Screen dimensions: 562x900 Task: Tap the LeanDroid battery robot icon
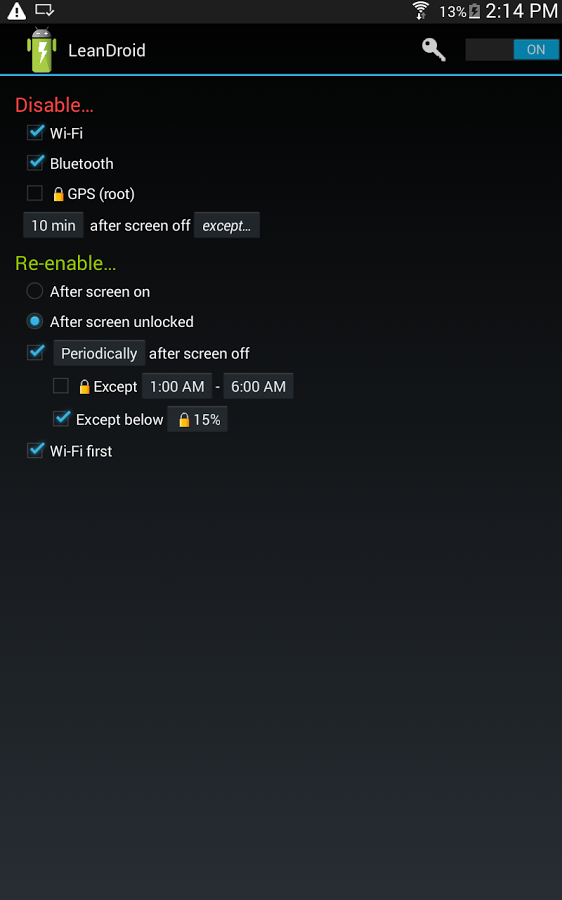coord(41,50)
